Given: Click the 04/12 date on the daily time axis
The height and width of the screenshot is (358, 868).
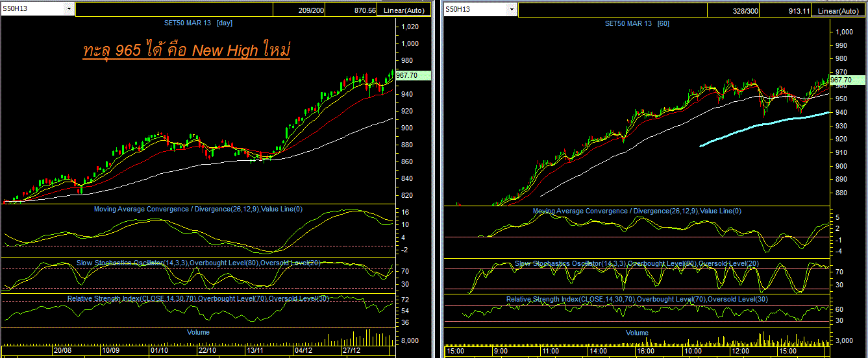Looking at the screenshot, I should coord(303,350).
